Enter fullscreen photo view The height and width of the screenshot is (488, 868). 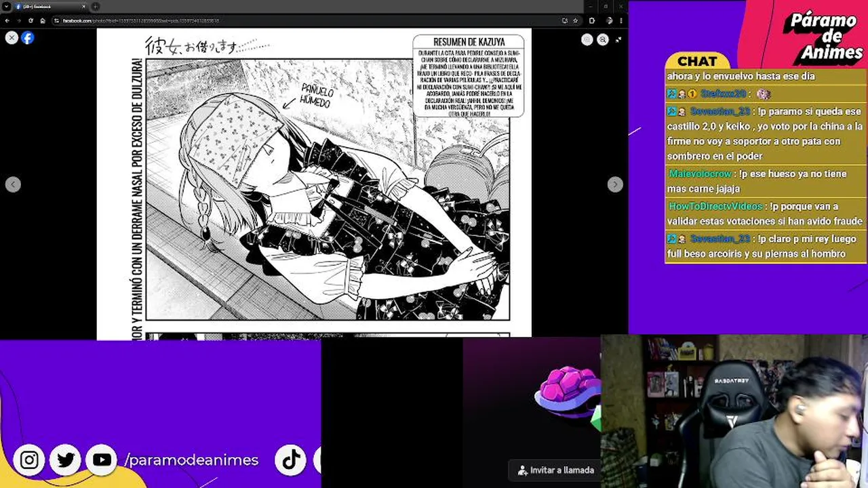pos(618,40)
